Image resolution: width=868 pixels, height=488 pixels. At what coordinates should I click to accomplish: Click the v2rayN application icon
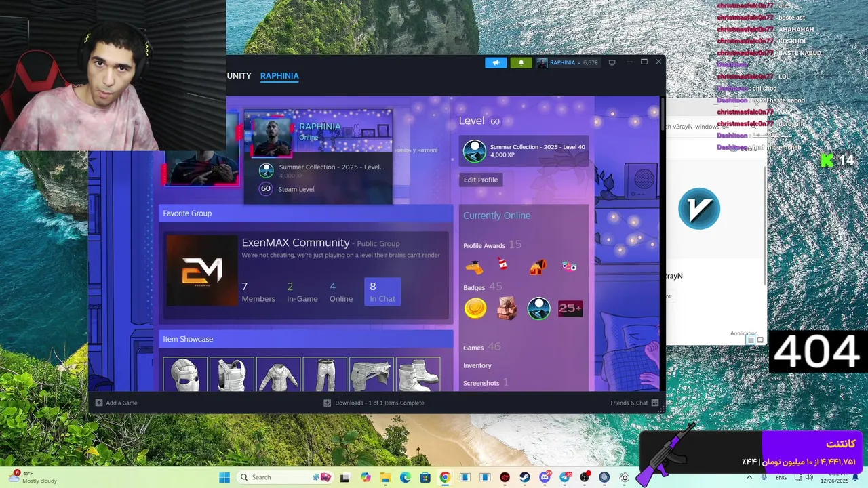(699, 209)
